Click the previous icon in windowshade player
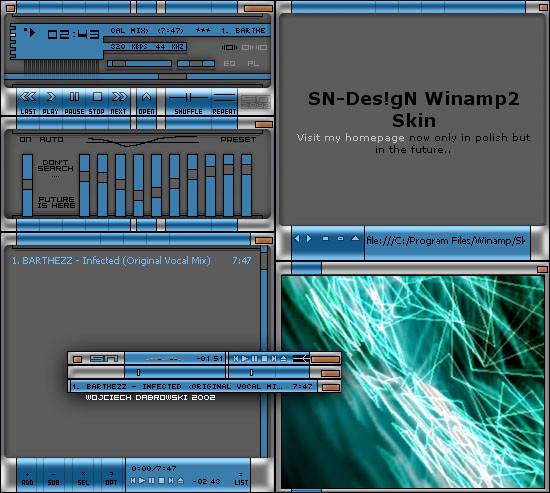The image size is (550, 493). tap(236, 359)
